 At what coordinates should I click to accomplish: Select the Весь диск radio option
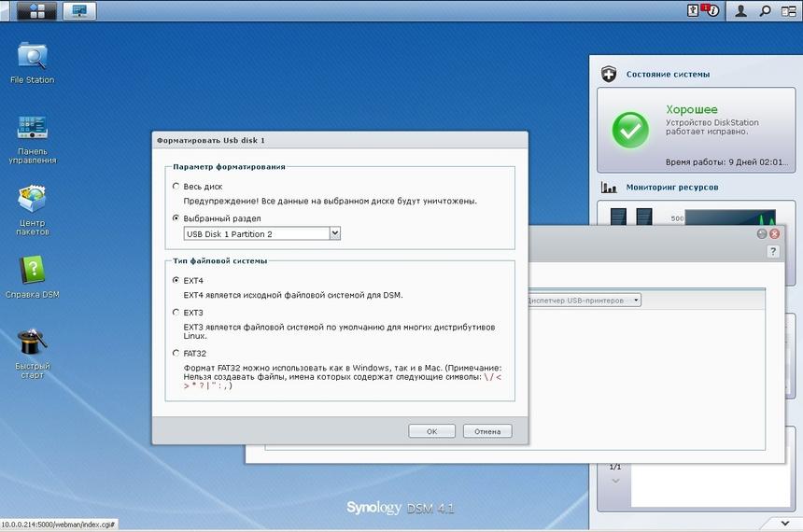pyautogui.click(x=176, y=187)
